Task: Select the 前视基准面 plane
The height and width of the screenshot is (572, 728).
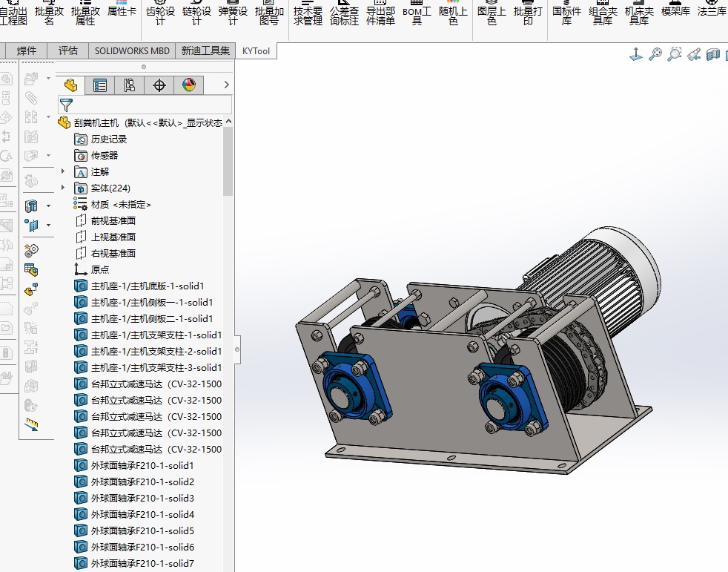Action: [113, 220]
